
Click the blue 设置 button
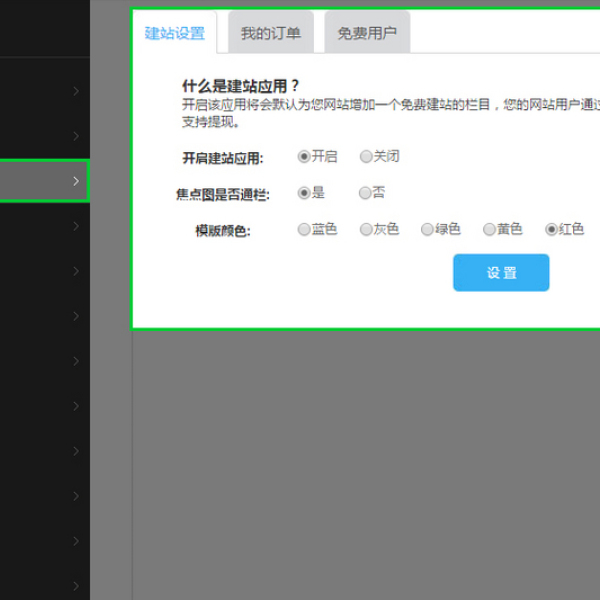click(x=501, y=273)
